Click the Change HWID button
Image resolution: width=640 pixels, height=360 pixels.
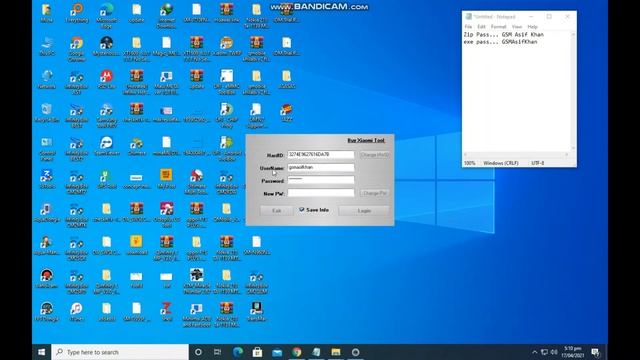(375, 155)
